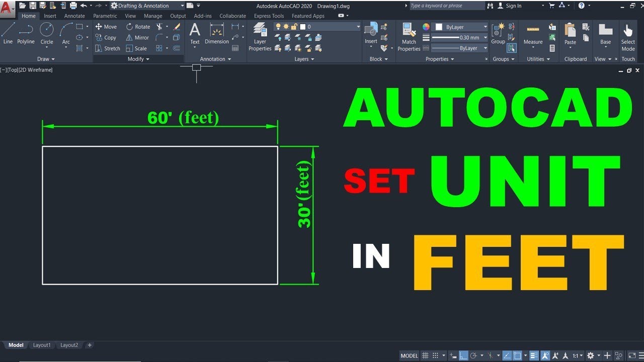Click the Stretch tool
Image resolution: width=644 pixels, height=362 pixels.
pos(108,48)
